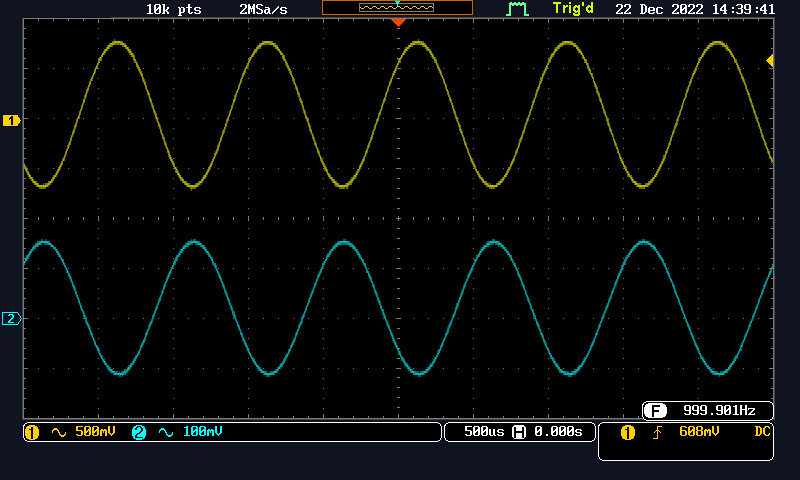The height and width of the screenshot is (480, 800).
Task: Click the Trig'd status indicator
Action: pyautogui.click(x=573, y=9)
